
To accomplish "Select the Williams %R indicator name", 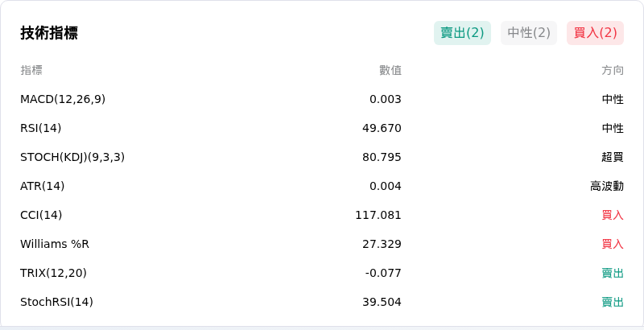I will (x=55, y=244).
